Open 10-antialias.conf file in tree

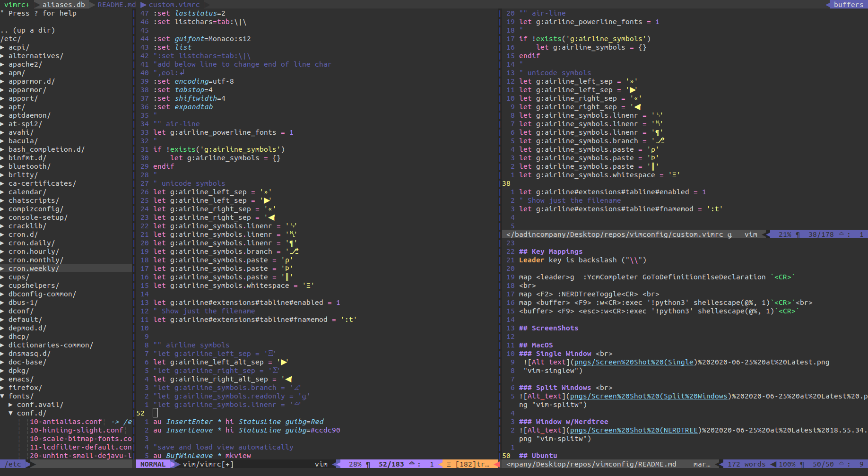pos(66,422)
